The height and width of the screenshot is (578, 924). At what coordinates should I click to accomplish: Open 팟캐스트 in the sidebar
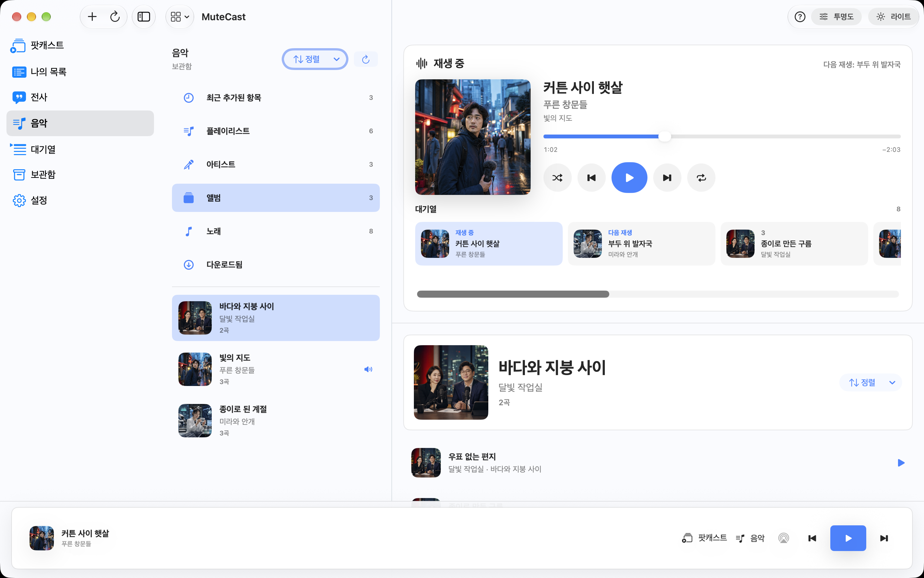[80, 45]
